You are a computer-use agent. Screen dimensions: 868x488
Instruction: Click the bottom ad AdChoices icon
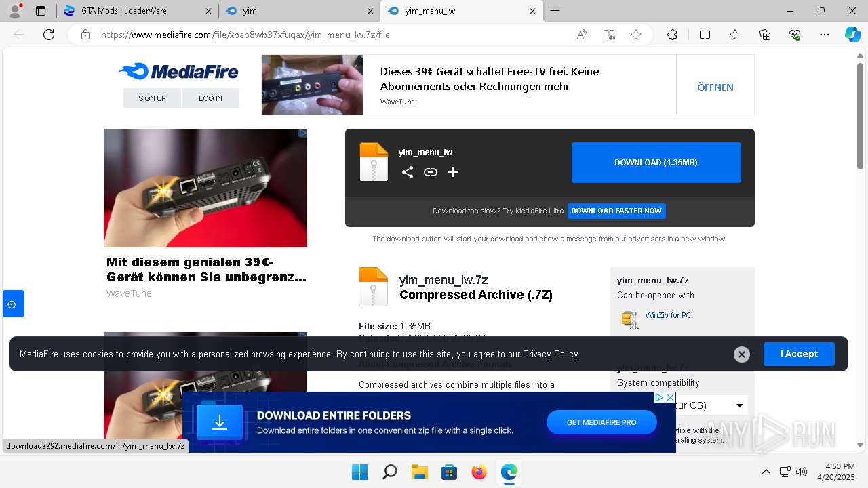click(658, 397)
